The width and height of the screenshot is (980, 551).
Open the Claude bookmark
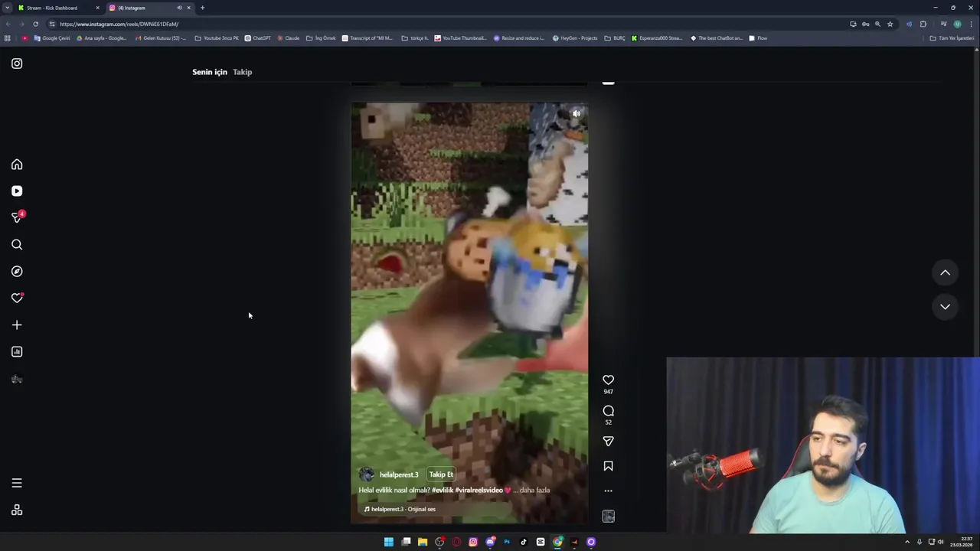click(288, 38)
